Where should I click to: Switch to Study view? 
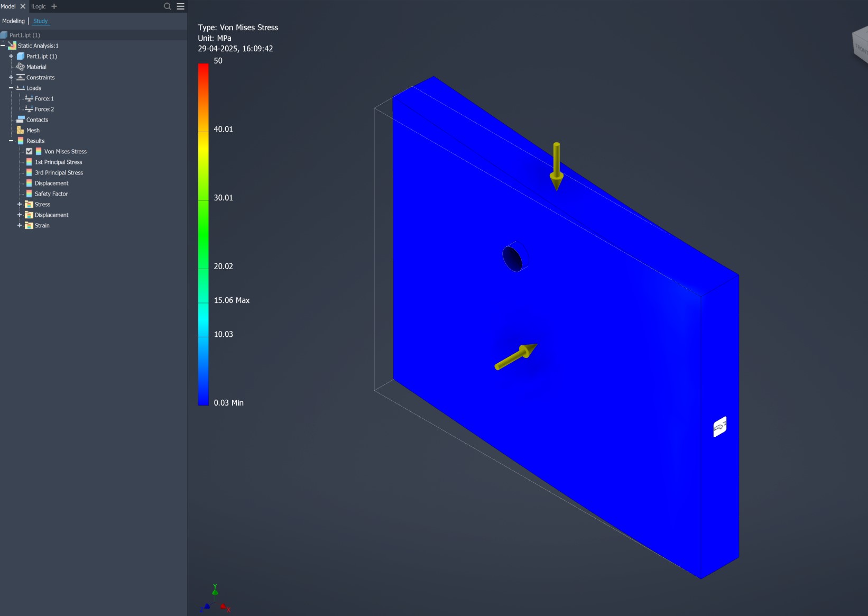40,21
